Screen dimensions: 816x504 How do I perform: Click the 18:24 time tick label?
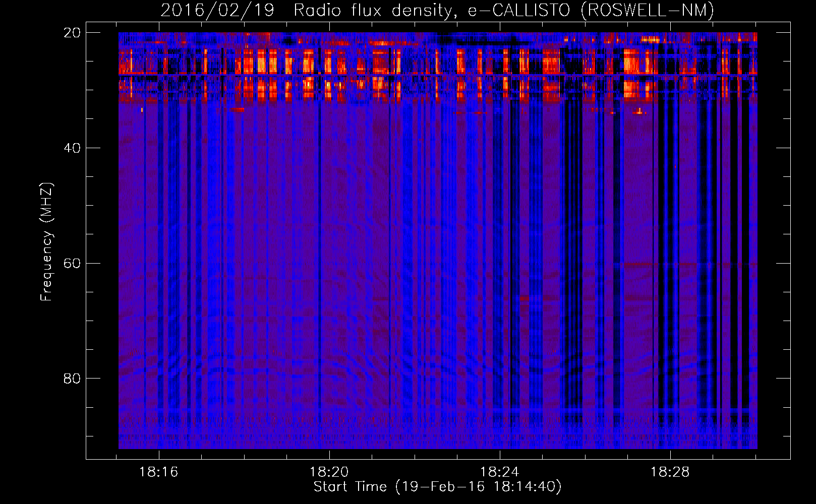(x=500, y=472)
